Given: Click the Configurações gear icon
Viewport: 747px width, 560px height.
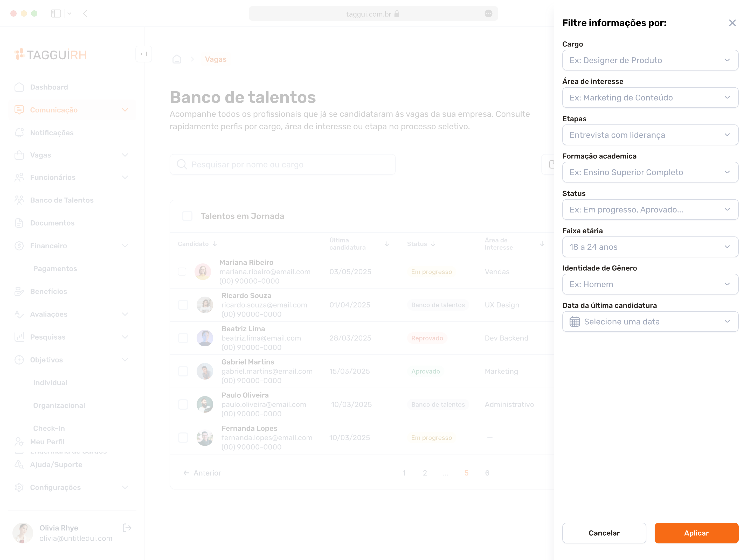Looking at the screenshot, I should pyautogui.click(x=19, y=487).
